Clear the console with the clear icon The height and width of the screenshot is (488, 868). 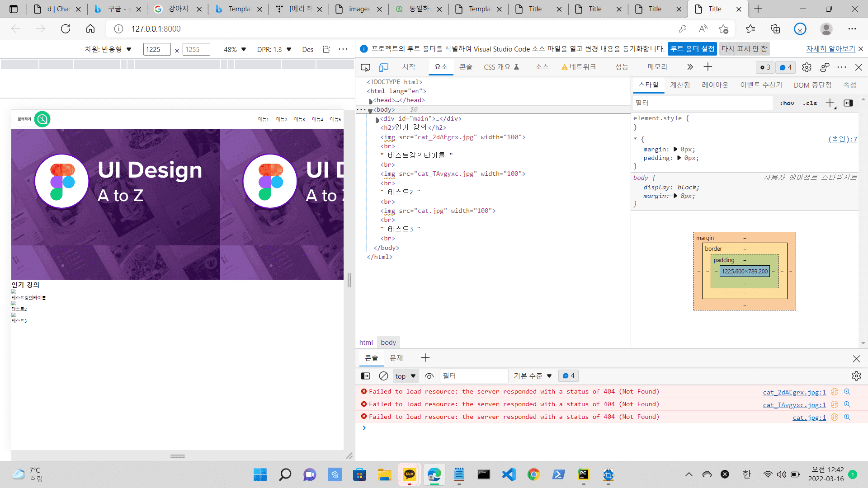(x=383, y=376)
